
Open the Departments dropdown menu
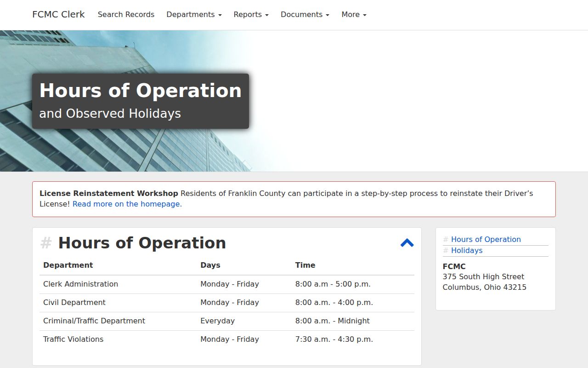[194, 15]
